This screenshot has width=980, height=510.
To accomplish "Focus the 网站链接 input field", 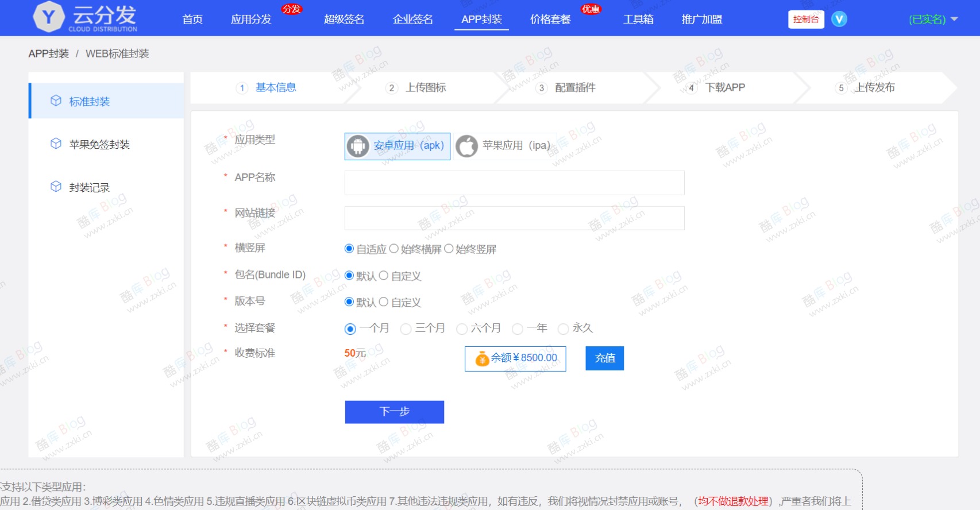I will click(514, 218).
